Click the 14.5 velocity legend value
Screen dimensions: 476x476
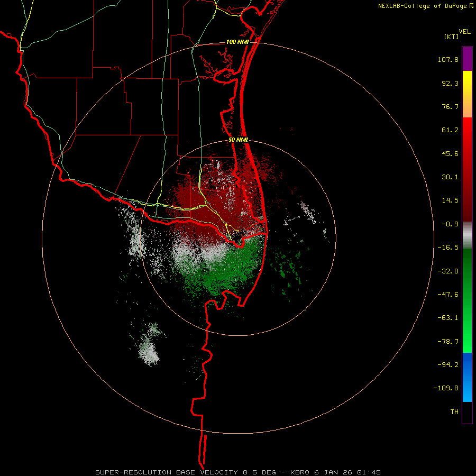point(450,200)
